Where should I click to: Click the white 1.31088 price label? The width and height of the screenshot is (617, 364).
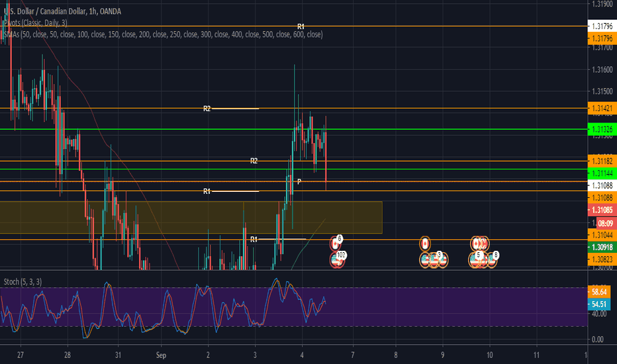602,185
